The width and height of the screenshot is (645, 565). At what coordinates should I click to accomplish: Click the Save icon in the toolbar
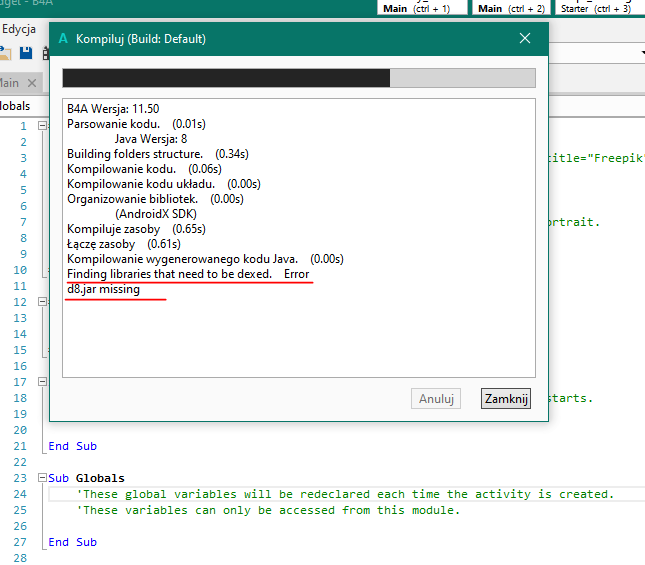point(26,53)
